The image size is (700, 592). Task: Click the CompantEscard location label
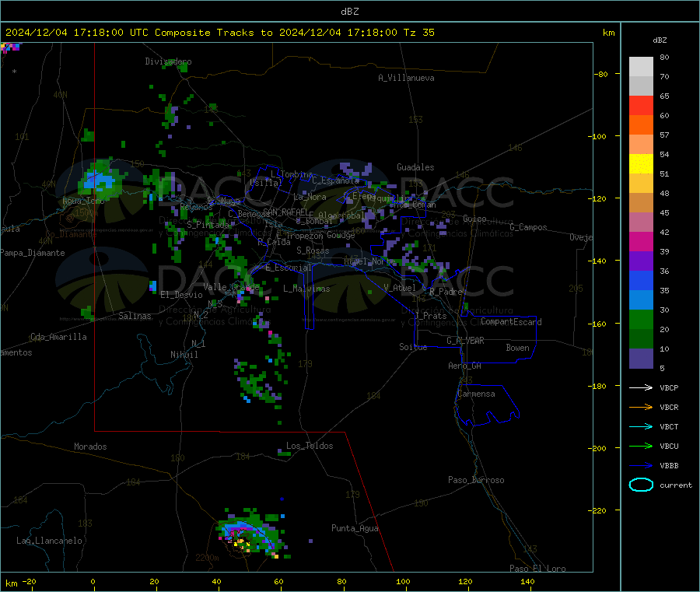pos(511,321)
